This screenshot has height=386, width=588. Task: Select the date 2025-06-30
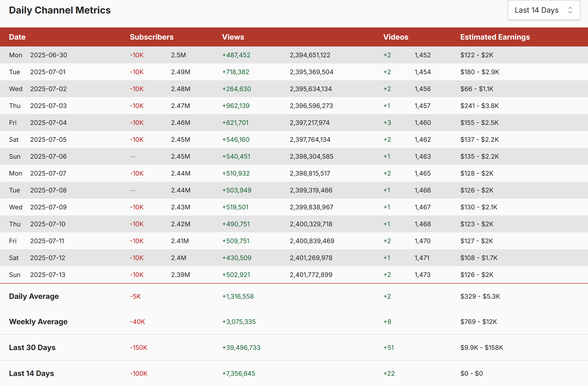click(49, 55)
